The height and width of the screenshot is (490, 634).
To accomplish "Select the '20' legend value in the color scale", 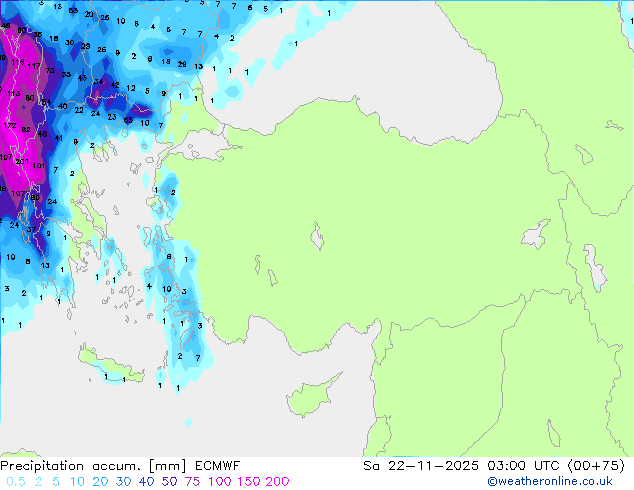I will pos(100,482).
